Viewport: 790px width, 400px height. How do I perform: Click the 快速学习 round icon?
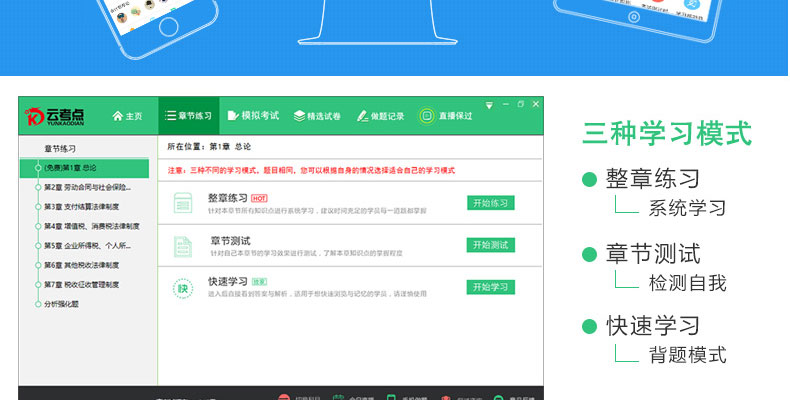pos(183,288)
